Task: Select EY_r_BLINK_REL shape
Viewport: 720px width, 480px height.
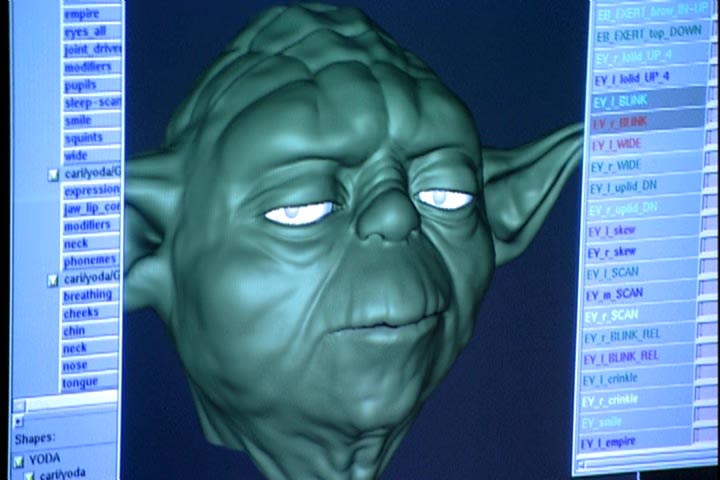Action: [x=638, y=336]
